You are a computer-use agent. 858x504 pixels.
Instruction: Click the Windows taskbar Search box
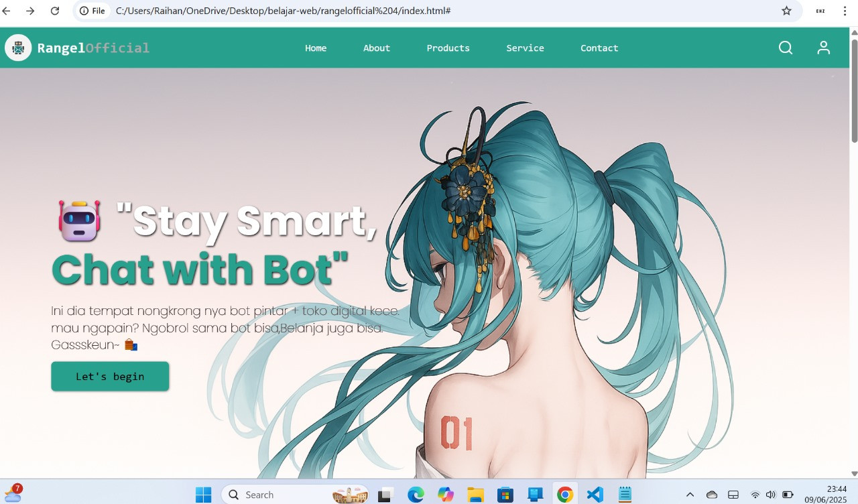click(295, 495)
